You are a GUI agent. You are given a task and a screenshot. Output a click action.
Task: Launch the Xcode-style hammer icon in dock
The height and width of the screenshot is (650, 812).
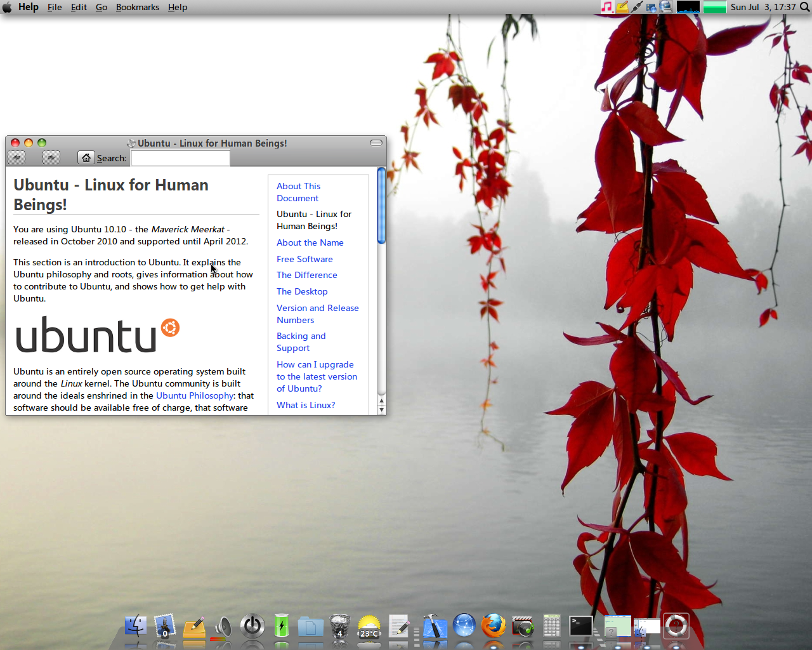pos(435,626)
